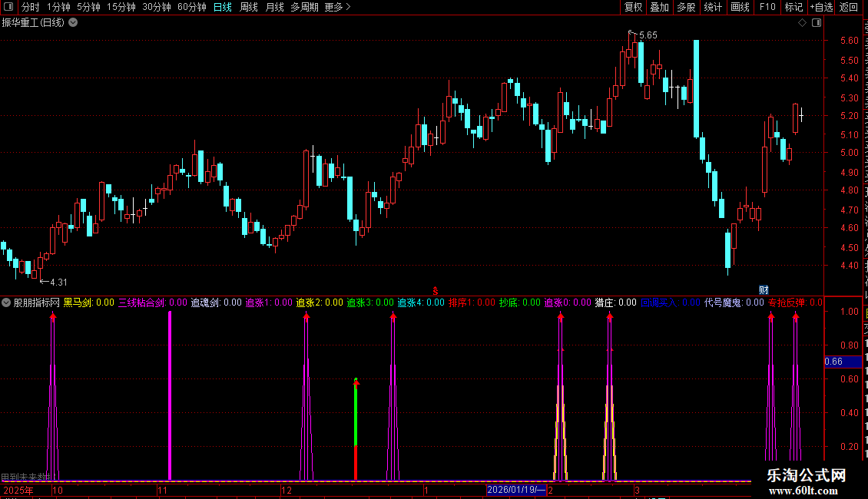Open 多周期 multi-period view
The image size is (868, 499).
tap(304, 7)
